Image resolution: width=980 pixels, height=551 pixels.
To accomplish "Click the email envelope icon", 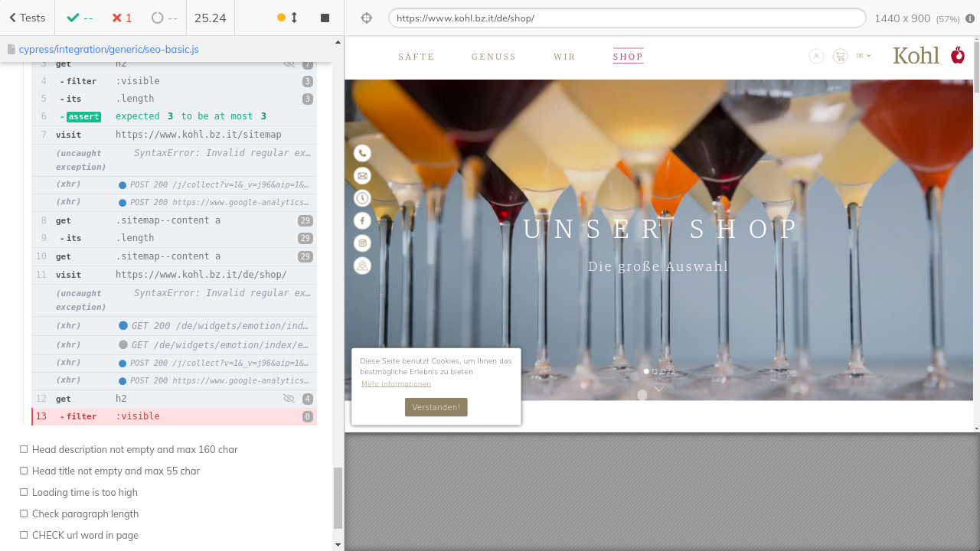I will tap(362, 176).
